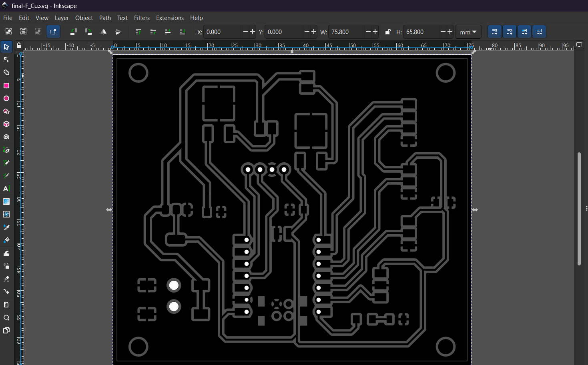Select the Eraser tool

point(6,279)
